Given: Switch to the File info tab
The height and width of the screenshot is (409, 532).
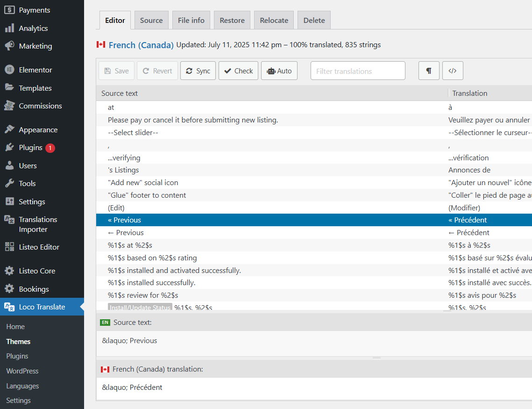Looking at the screenshot, I should click(x=191, y=21).
